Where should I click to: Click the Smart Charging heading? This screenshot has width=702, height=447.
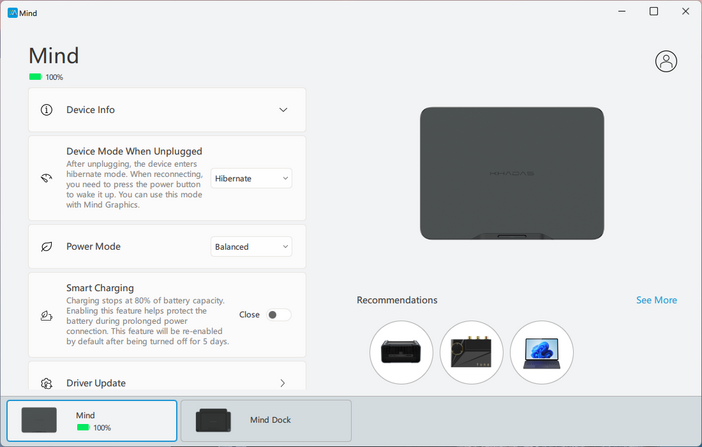(x=100, y=288)
